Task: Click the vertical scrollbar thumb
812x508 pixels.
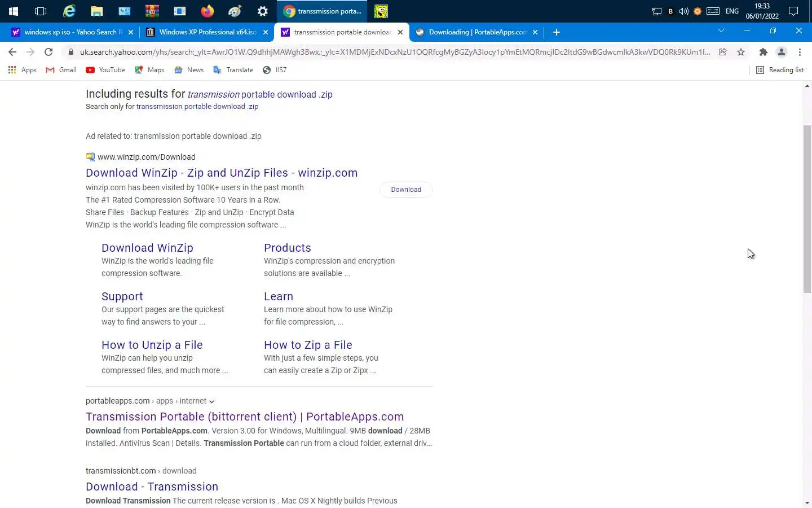Action: coord(807,209)
